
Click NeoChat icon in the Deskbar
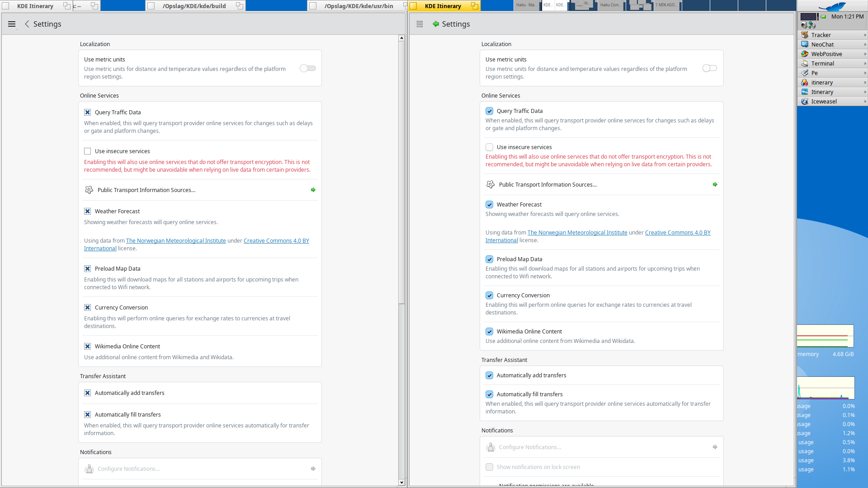tap(805, 44)
